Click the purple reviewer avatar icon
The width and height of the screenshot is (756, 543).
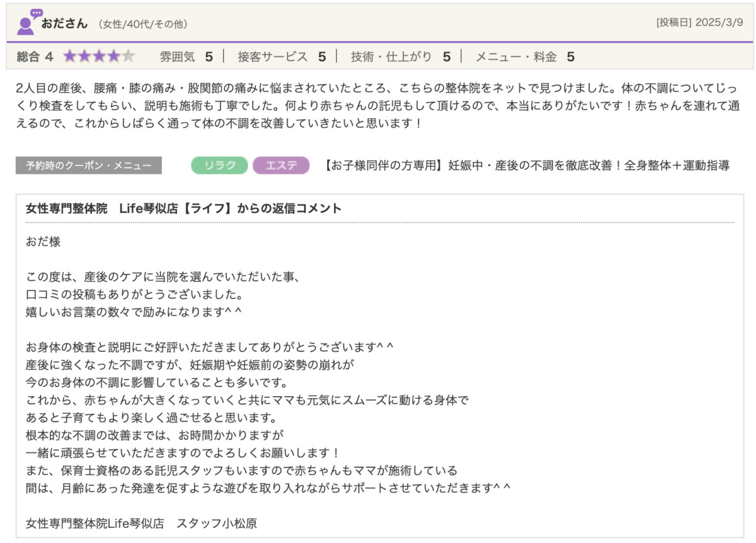pyautogui.click(x=28, y=23)
